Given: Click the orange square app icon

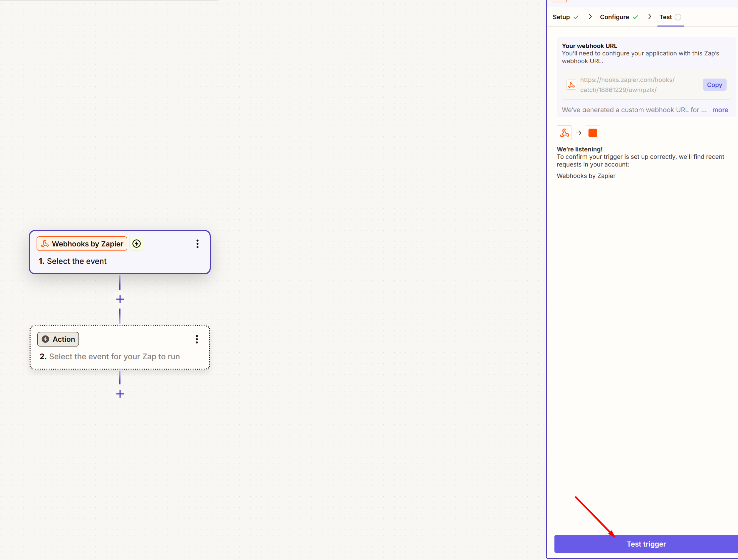Looking at the screenshot, I should [592, 133].
